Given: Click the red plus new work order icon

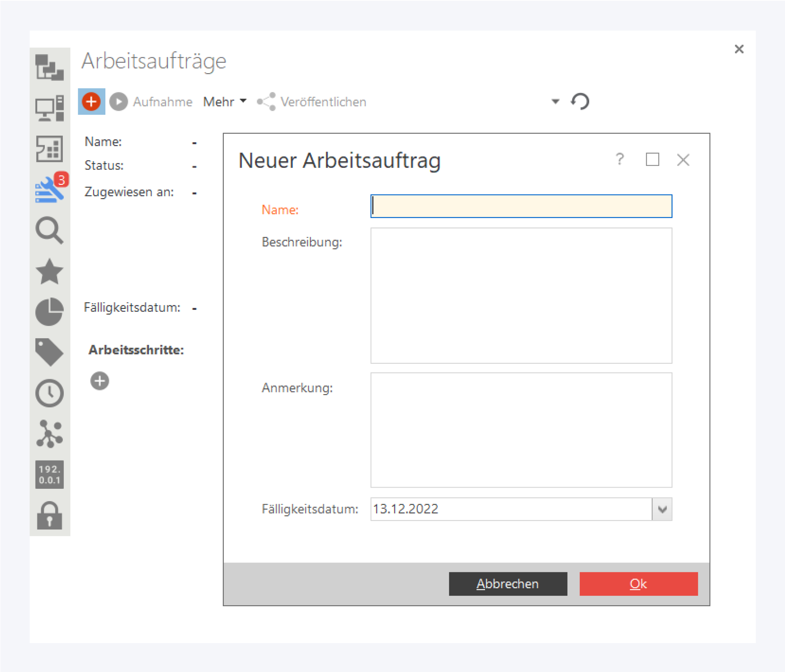Looking at the screenshot, I should pyautogui.click(x=91, y=101).
